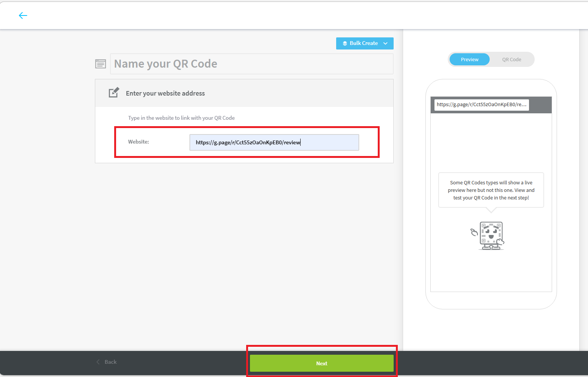Expand the Bulk Create dropdown chevron
Viewport: 588px width, 377px height.
385,43
